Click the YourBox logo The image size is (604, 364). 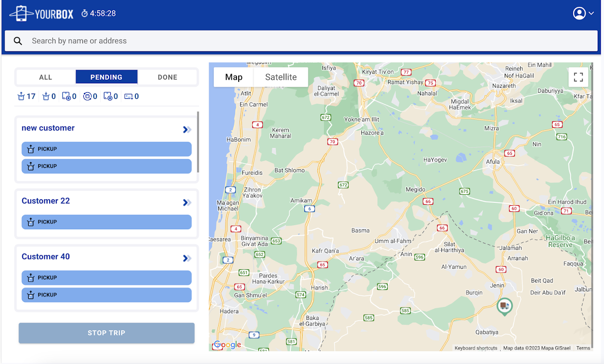pyautogui.click(x=41, y=14)
